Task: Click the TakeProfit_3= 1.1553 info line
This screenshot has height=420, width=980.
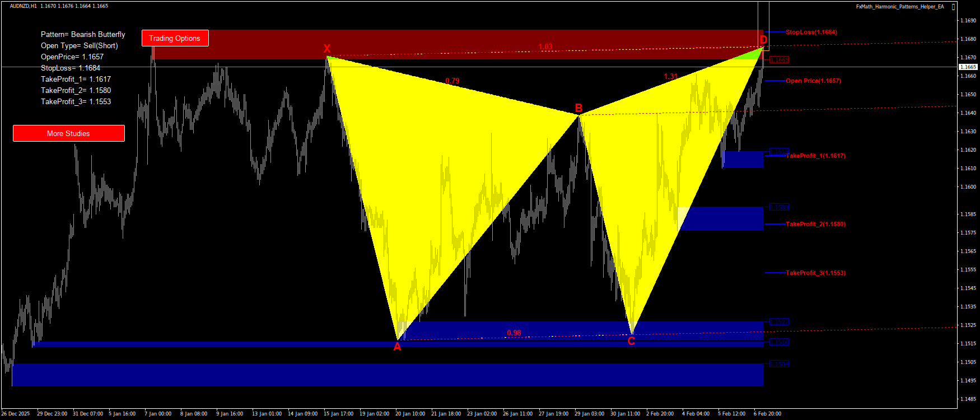Action: 76,102
